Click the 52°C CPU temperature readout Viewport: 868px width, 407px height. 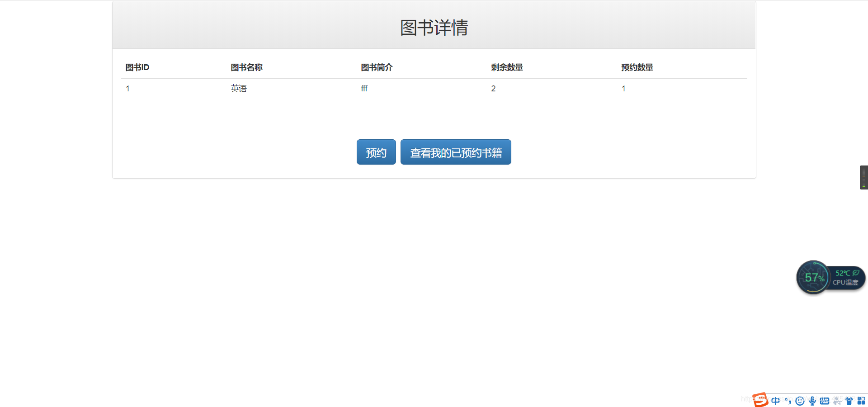coord(842,273)
